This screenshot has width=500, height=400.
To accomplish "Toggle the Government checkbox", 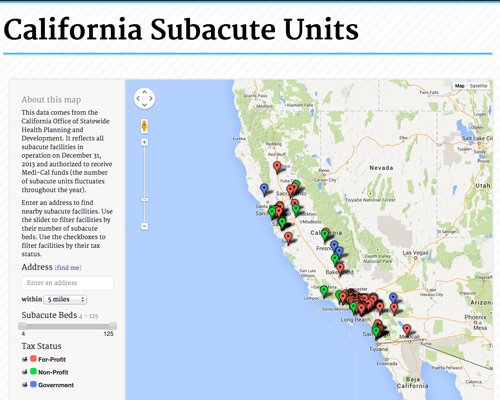I will pyautogui.click(x=25, y=385).
